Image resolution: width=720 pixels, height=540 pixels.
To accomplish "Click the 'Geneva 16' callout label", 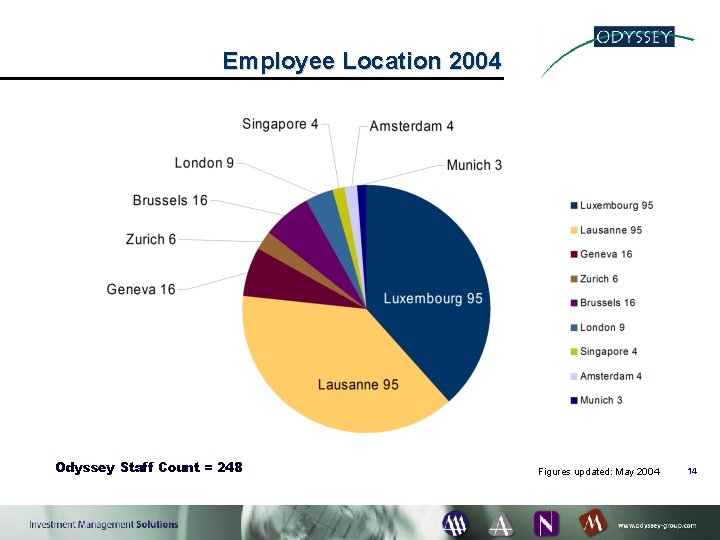I will click(141, 289).
